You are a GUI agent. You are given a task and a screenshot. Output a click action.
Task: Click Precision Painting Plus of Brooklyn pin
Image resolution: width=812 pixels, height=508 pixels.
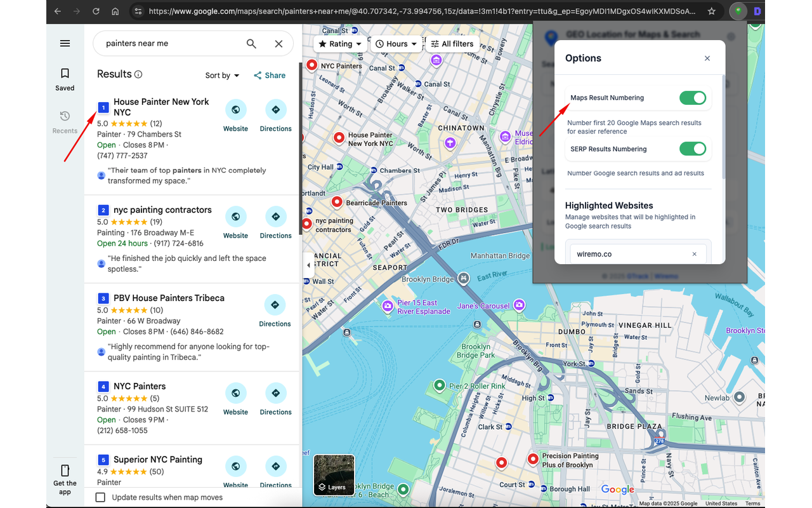[533, 459]
